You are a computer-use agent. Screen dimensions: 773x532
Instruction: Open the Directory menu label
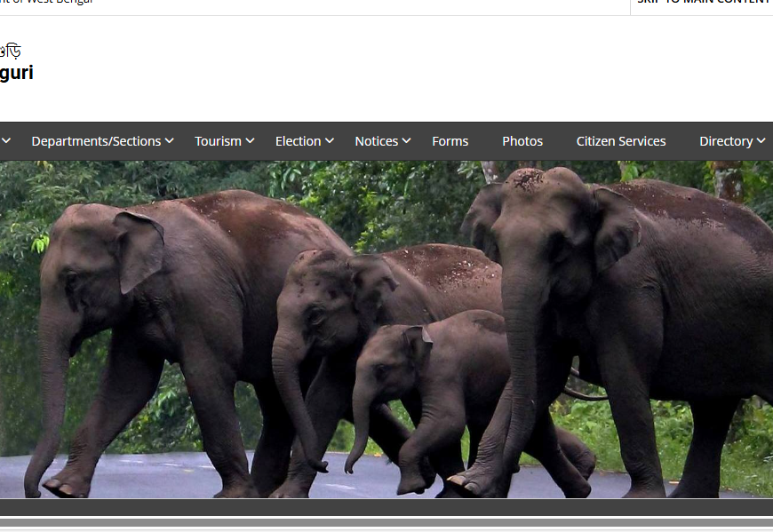tap(725, 141)
